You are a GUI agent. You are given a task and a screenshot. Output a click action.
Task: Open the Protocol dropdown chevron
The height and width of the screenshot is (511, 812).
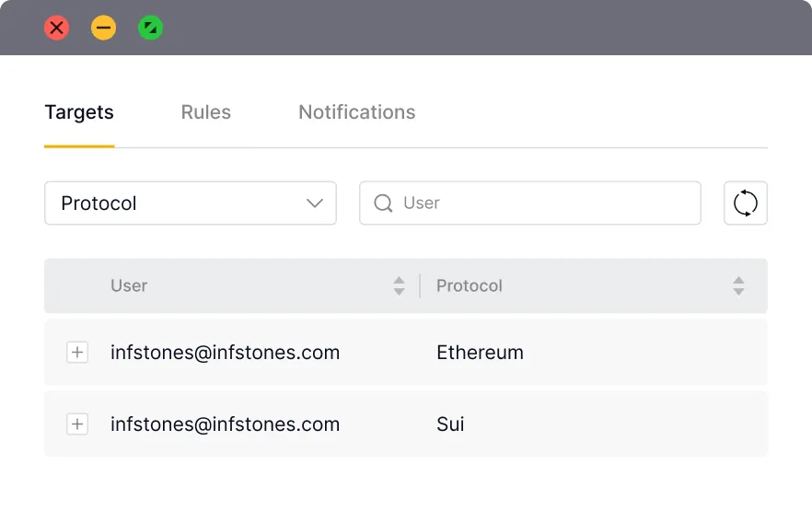point(314,203)
